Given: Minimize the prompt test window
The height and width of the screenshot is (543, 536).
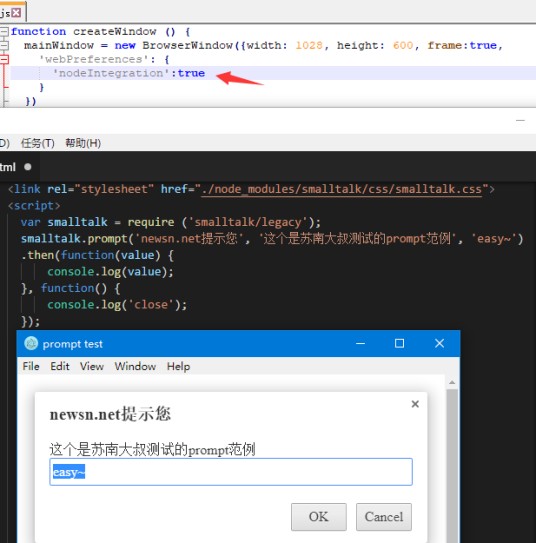Looking at the screenshot, I should tap(360, 344).
